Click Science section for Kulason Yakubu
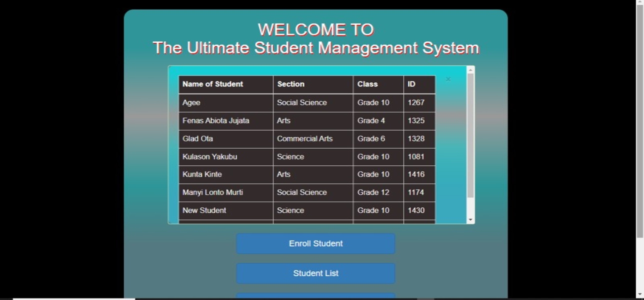Screen dimensions: 644x300 point(290,156)
